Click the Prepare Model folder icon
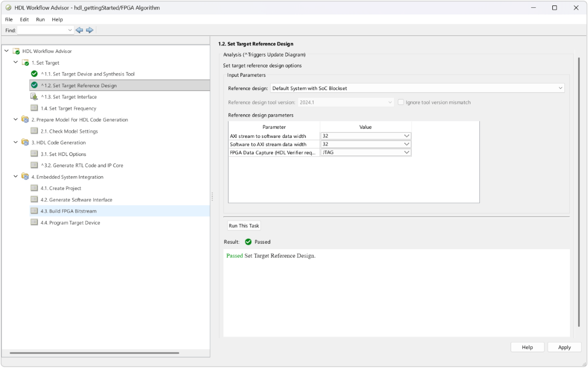This screenshot has height=368, width=588. point(25,120)
